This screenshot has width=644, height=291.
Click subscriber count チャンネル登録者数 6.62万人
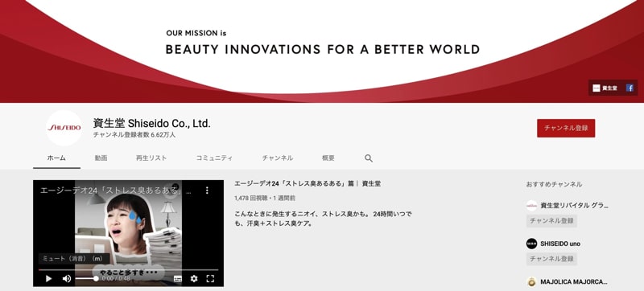[x=134, y=135]
